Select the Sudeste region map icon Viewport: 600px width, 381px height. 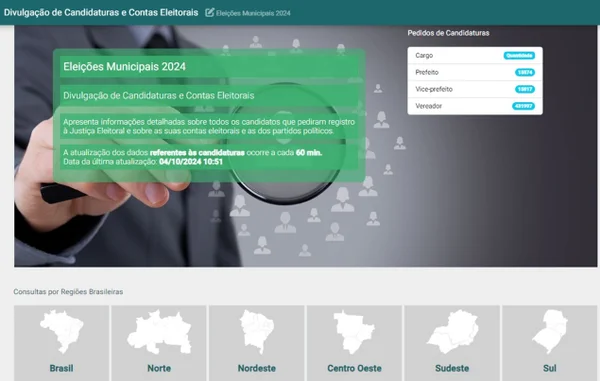pos(452,332)
